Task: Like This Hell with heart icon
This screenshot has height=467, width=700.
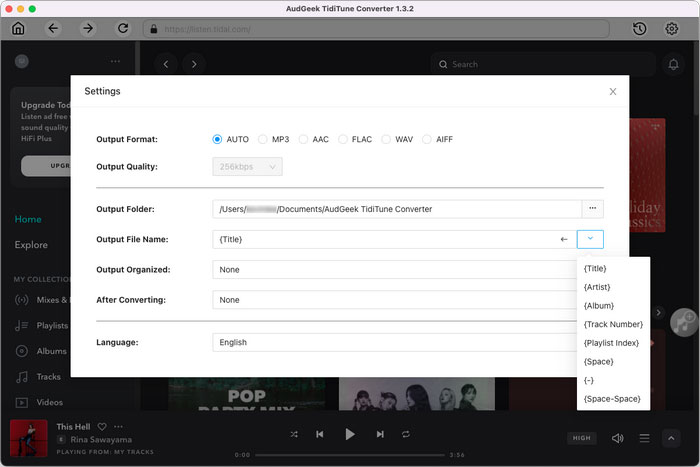Action: (102, 427)
